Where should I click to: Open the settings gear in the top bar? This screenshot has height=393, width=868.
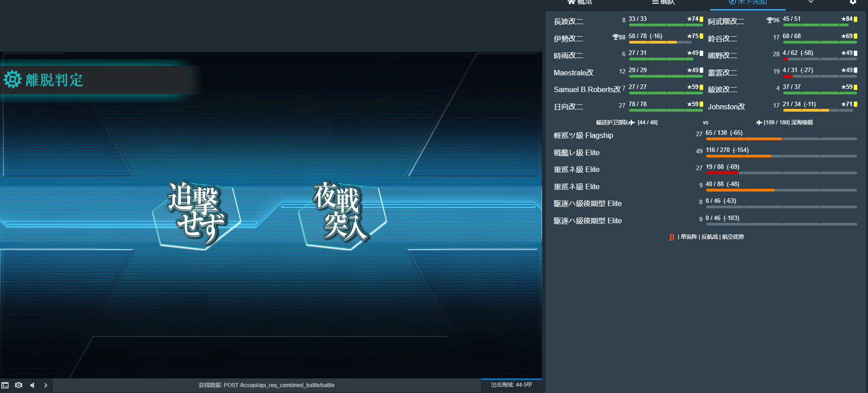853,2
